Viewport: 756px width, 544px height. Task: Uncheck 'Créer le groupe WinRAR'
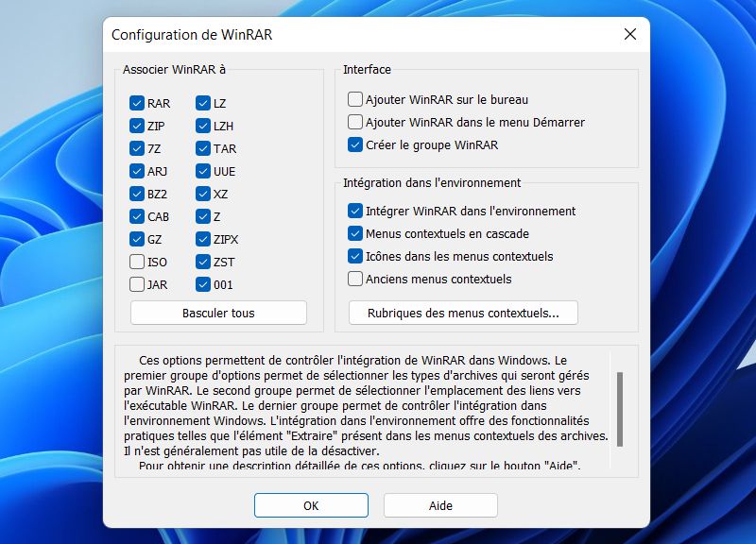coord(354,144)
